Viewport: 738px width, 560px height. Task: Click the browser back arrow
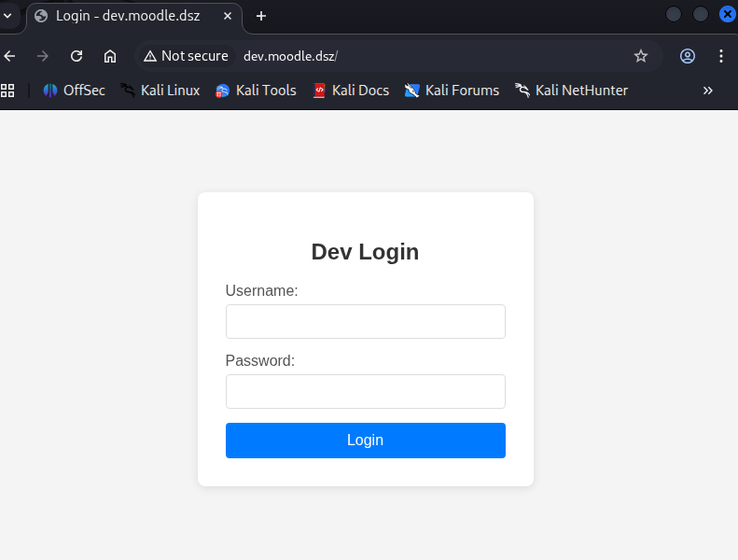pos(9,56)
